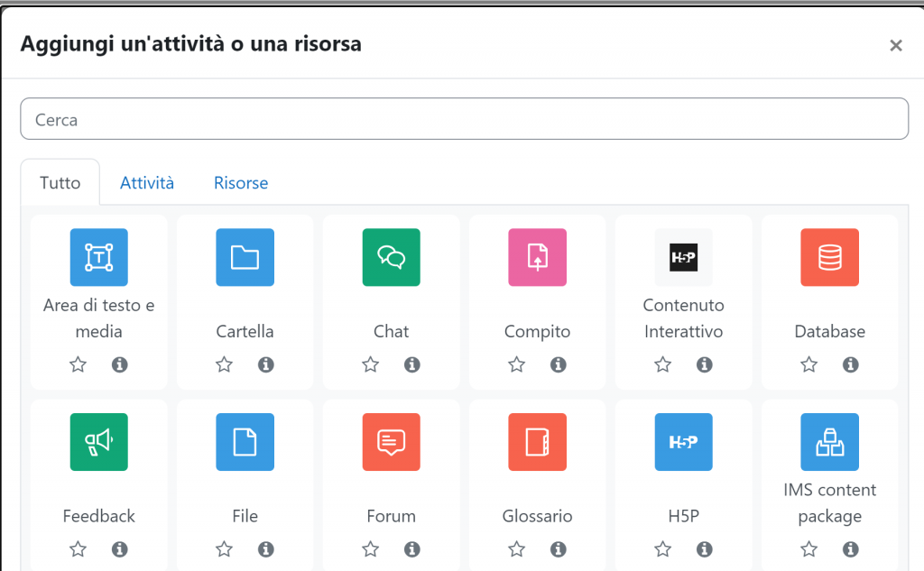Star Forum as favourite
Viewport: 924px width, 571px height.
point(370,549)
